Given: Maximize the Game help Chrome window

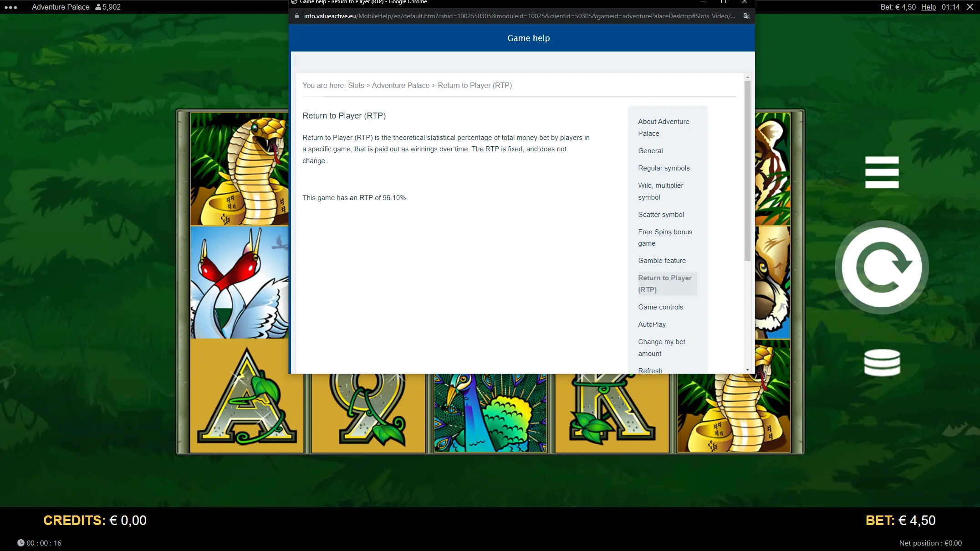Looking at the screenshot, I should [723, 2].
